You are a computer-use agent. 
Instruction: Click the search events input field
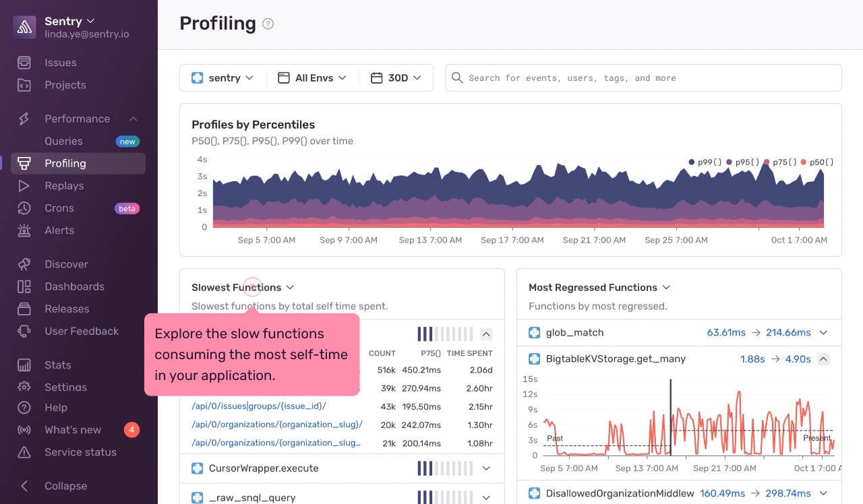tap(643, 78)
